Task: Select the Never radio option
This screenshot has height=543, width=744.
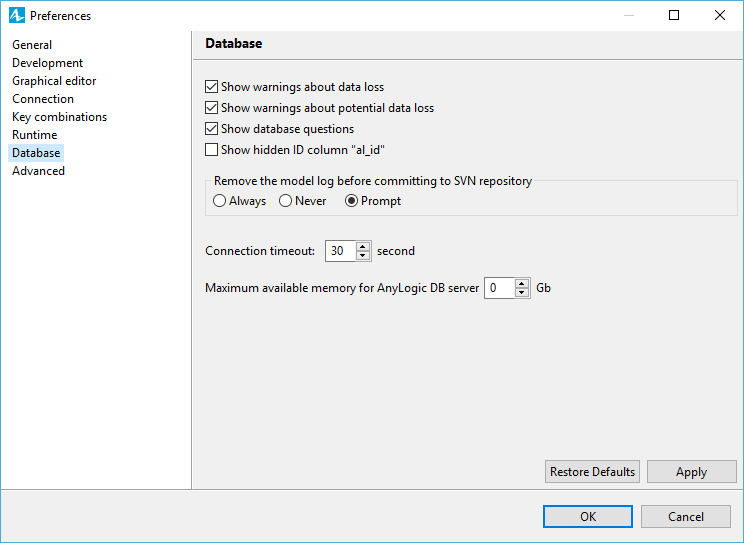Action: (x=285, y=201)
